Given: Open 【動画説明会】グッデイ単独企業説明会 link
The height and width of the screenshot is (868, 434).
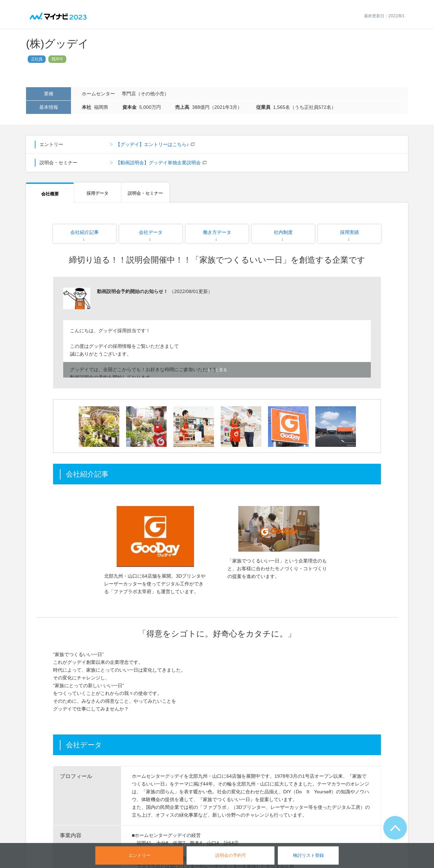Looking at the screenshot, I should click(158, 163).
